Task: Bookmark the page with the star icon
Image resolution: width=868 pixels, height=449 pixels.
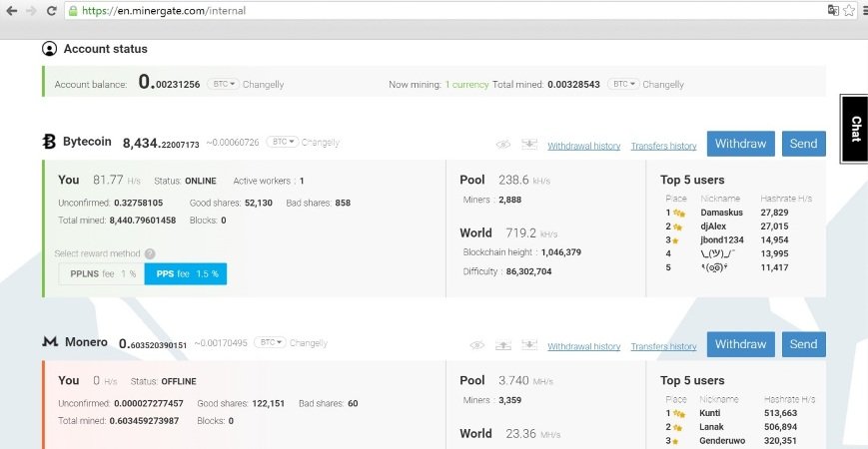Action: 849,11
